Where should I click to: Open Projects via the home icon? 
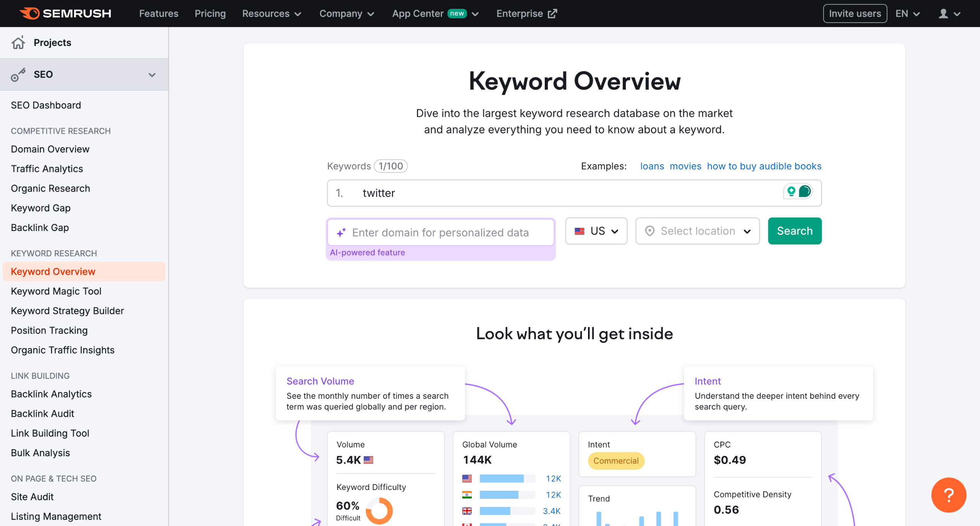pos(18,42)
